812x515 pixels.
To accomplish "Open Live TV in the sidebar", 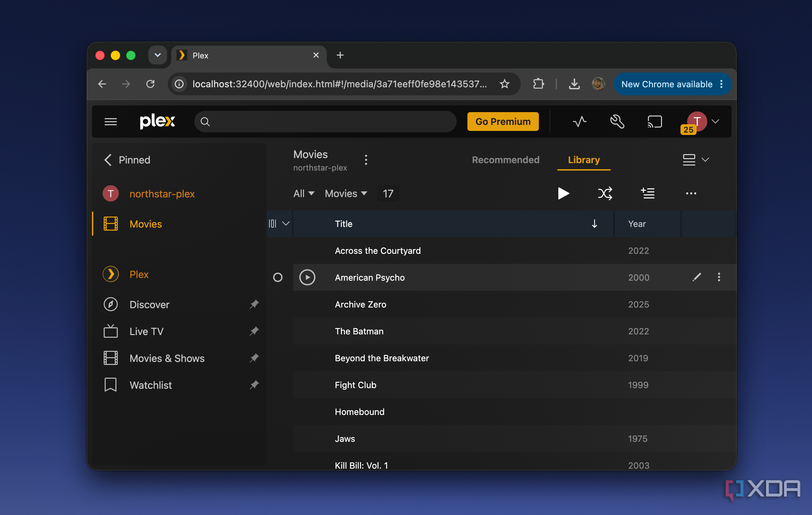I will (146, 331).
